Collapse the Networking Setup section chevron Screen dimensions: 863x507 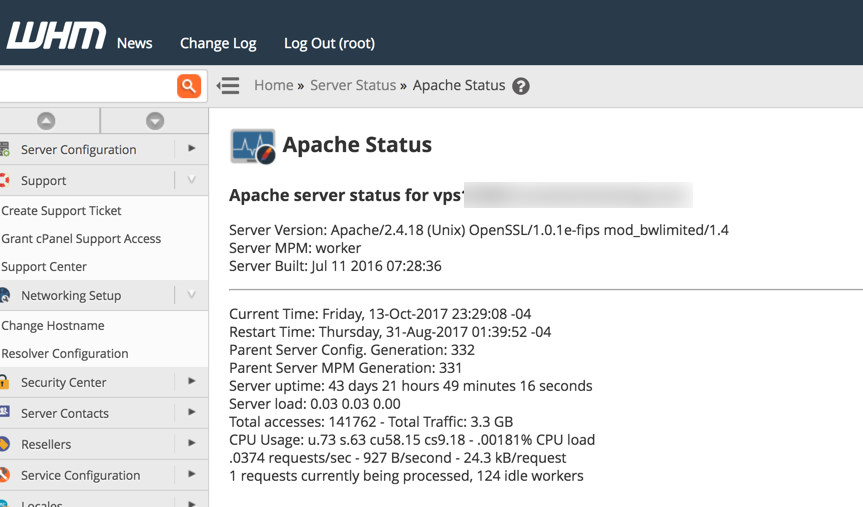tap(191, 295)
